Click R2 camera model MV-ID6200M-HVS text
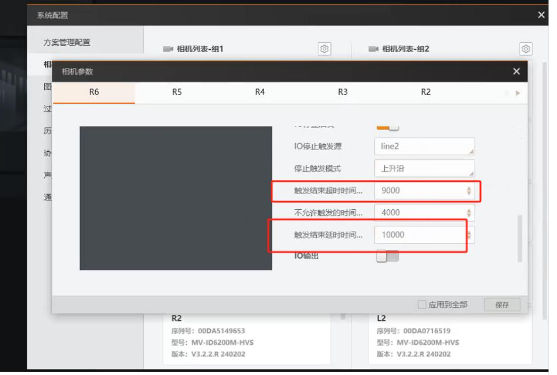 click(222, 343)
